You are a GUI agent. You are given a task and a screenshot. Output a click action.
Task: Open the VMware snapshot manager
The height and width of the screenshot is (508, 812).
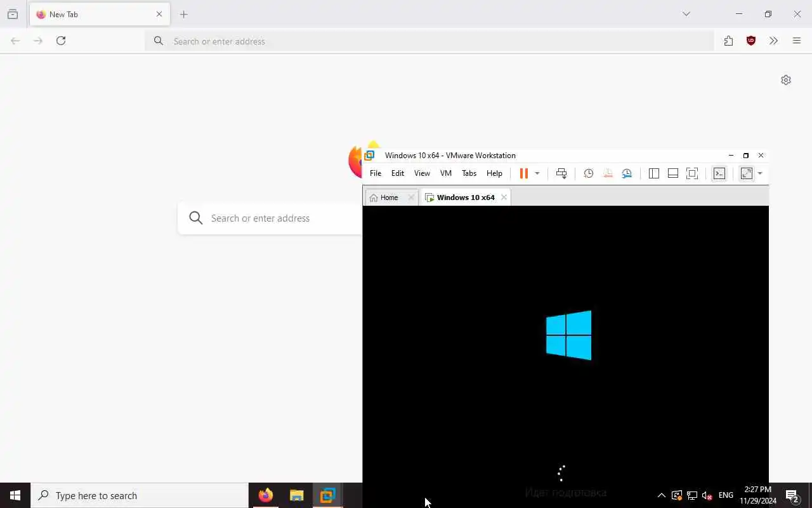pos(627,173)
